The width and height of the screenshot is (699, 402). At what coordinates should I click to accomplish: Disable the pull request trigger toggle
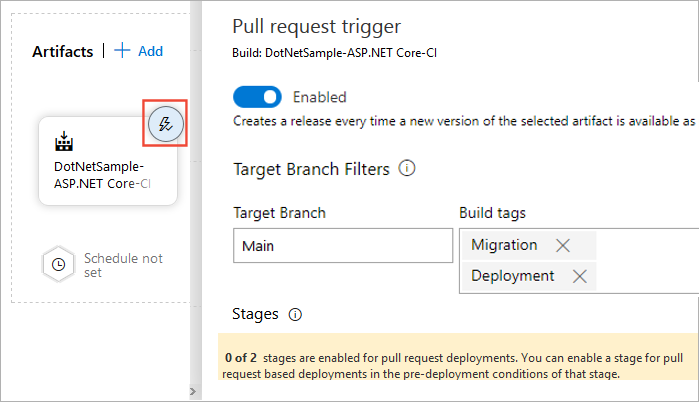[x=257, y=97]
